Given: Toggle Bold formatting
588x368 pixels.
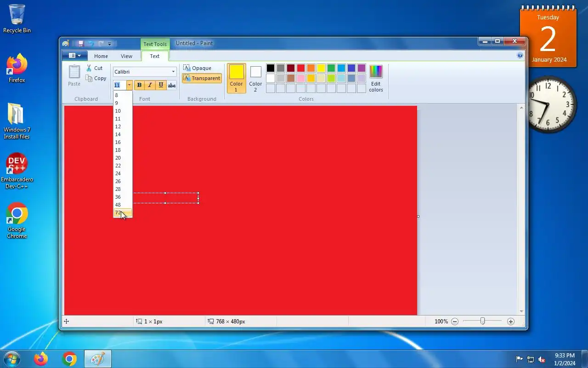Looking at the screenshot, I should pyautogui.click(x=139, y=85).
